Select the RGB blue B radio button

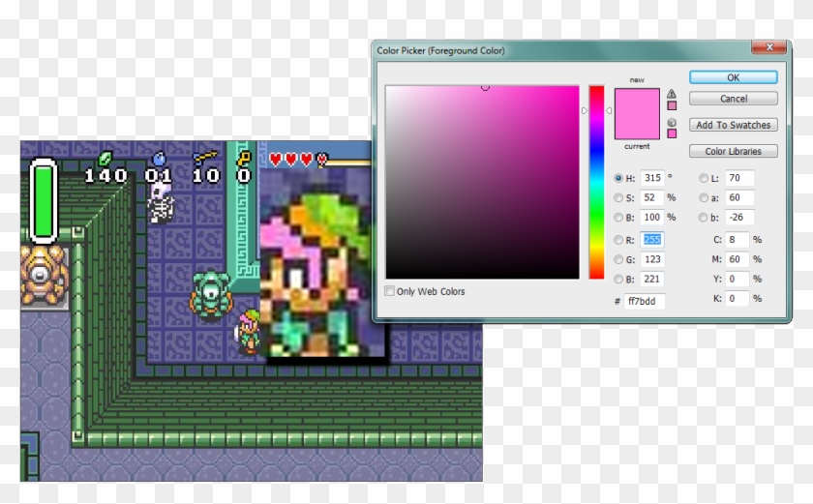618,280
